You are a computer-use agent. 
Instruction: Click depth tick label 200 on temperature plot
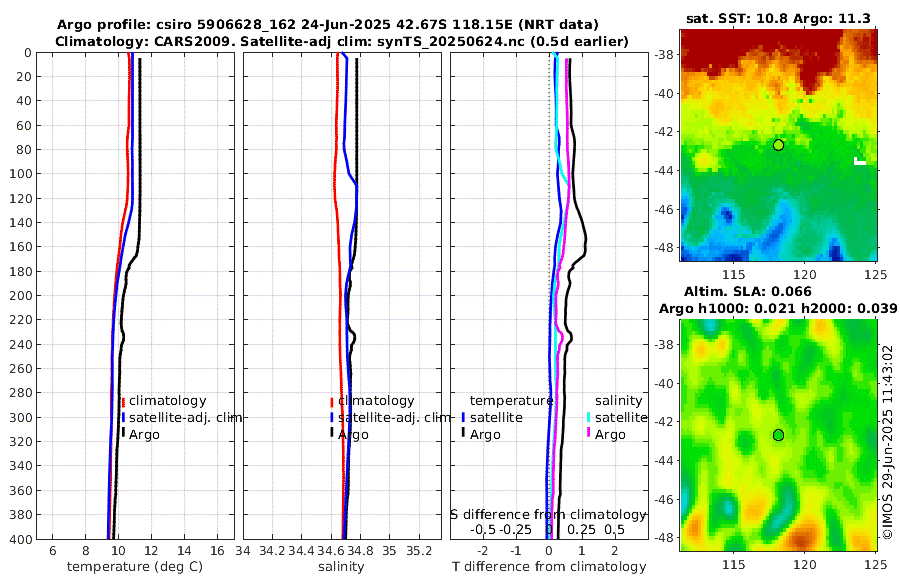point(21,295)
